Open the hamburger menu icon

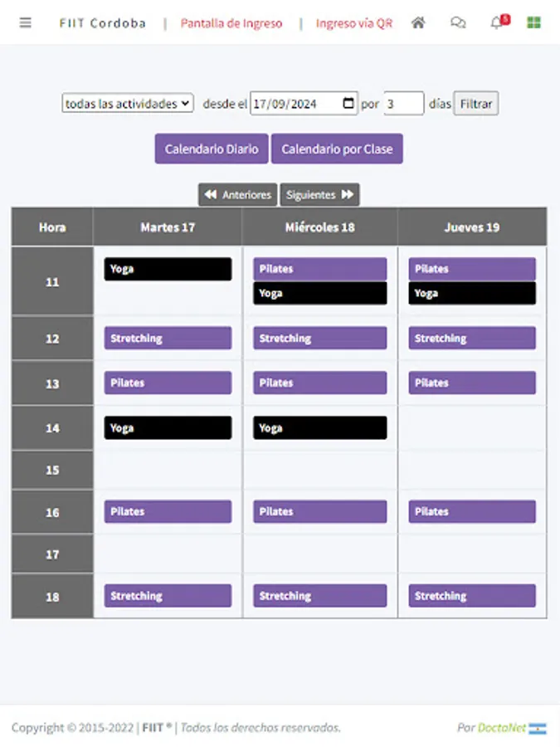coord(25,22)
